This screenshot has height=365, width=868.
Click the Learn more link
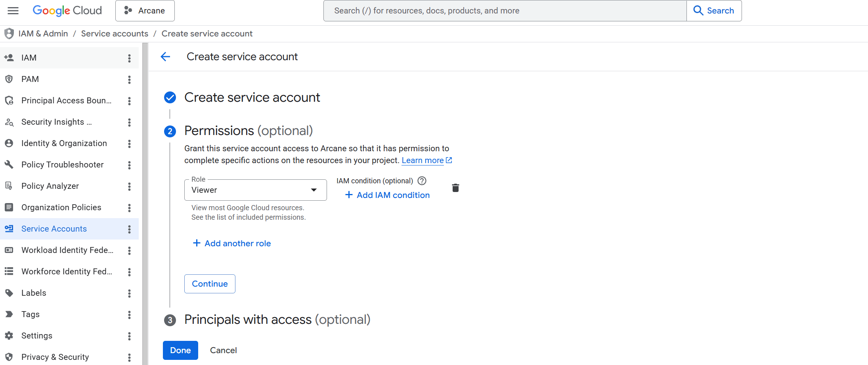point(423,160)
